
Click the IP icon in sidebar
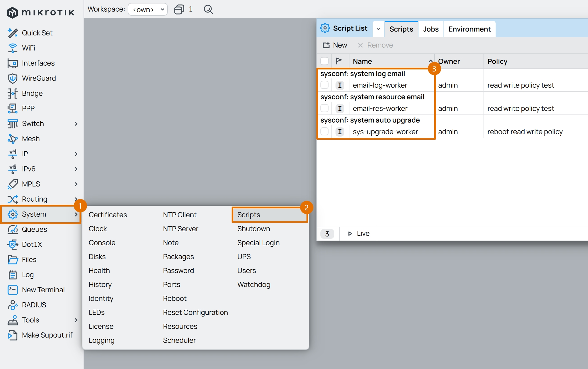tap(12, 154)
